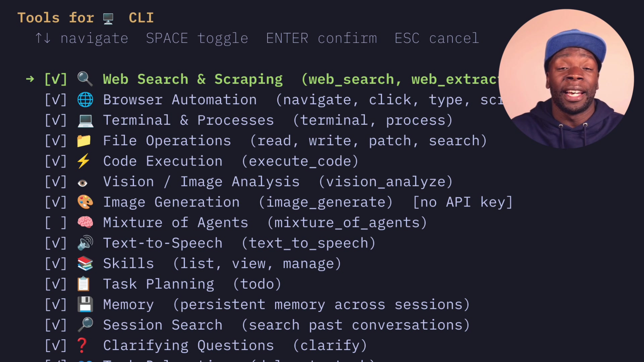
Task: Uncheck the Web Search & Scraping checkbox
Action: (55, 79)
